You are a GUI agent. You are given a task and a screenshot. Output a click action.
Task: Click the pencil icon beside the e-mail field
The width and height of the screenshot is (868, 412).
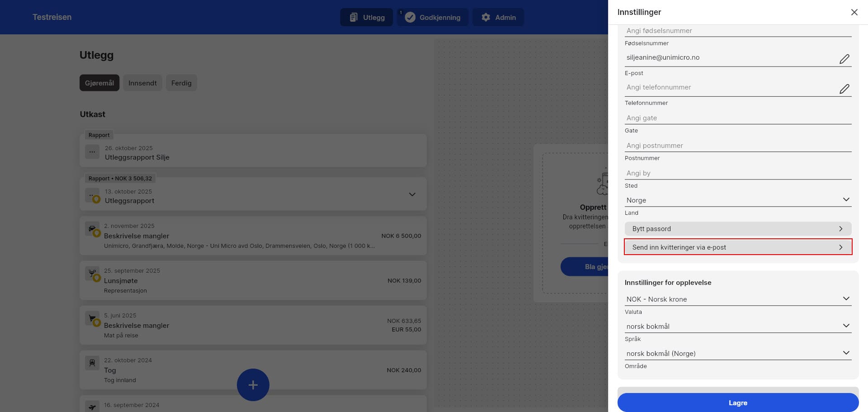point(844,59)
